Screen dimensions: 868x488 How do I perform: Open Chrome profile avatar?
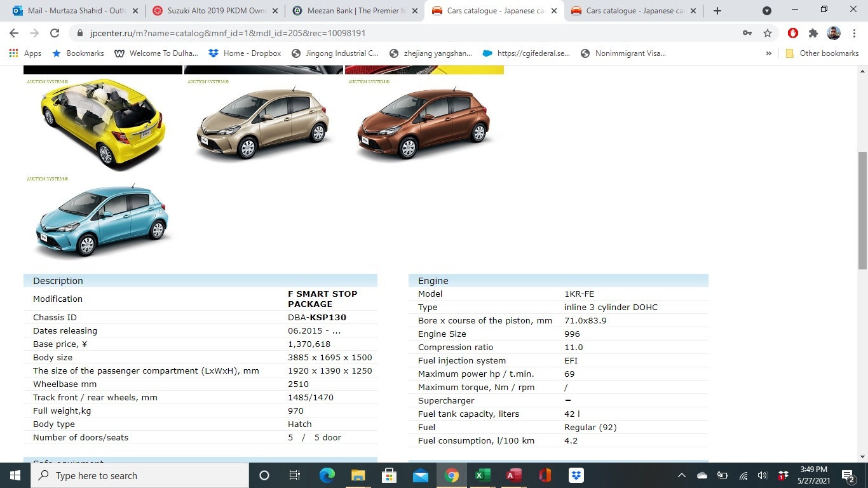(x=834, y=33)
